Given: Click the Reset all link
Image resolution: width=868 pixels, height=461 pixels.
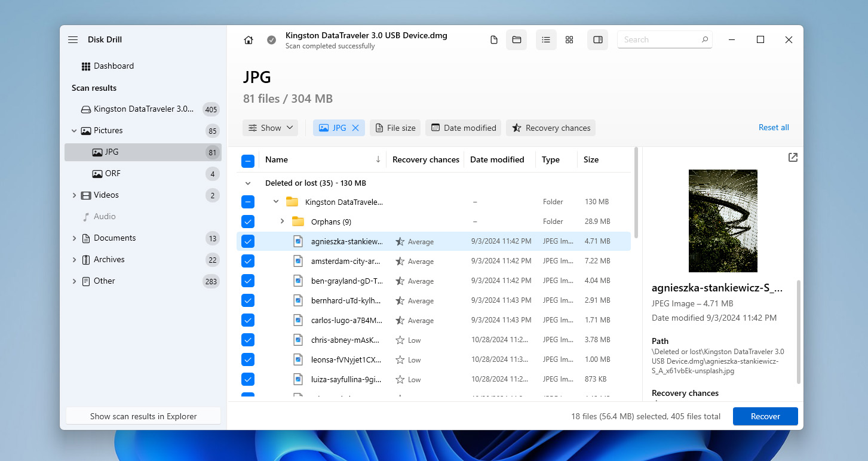Looking at the screenshot, I should click(774, 127).
